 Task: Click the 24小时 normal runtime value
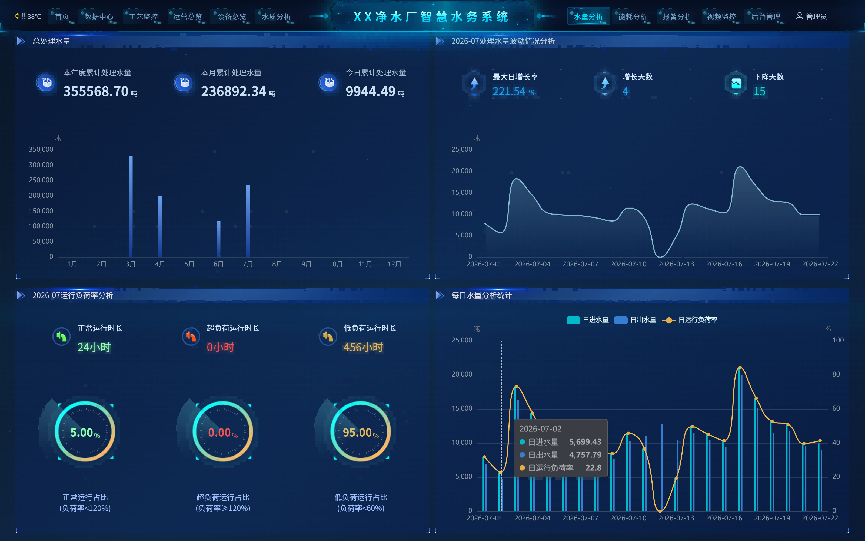pos(94,347)
